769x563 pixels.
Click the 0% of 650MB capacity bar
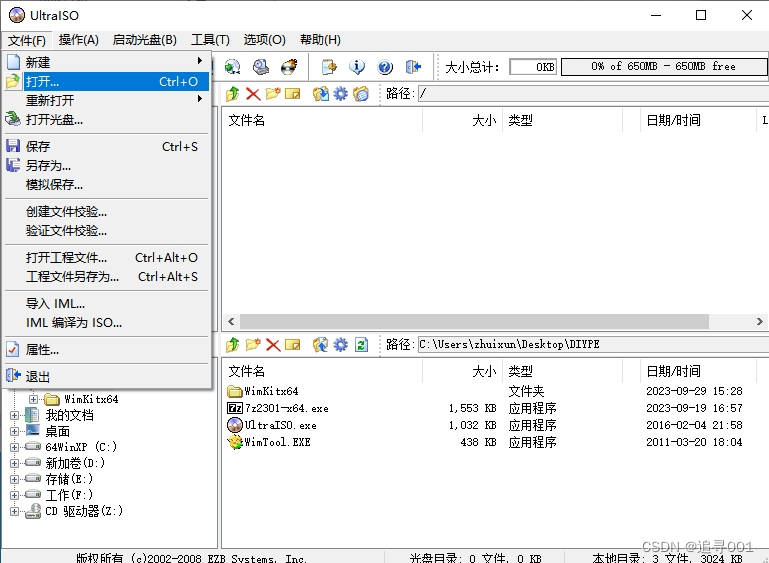tap(664, 67)
